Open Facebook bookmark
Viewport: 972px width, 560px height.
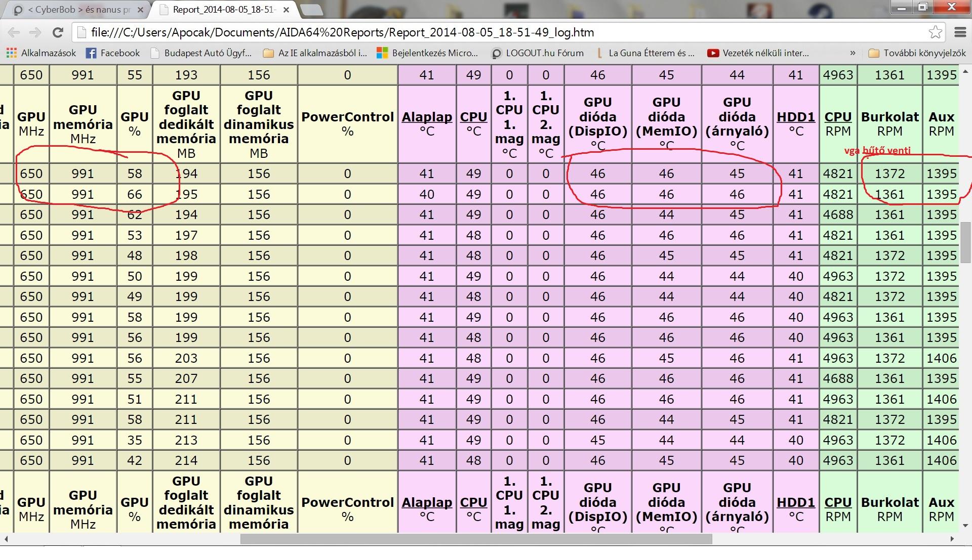click(112, 53)
